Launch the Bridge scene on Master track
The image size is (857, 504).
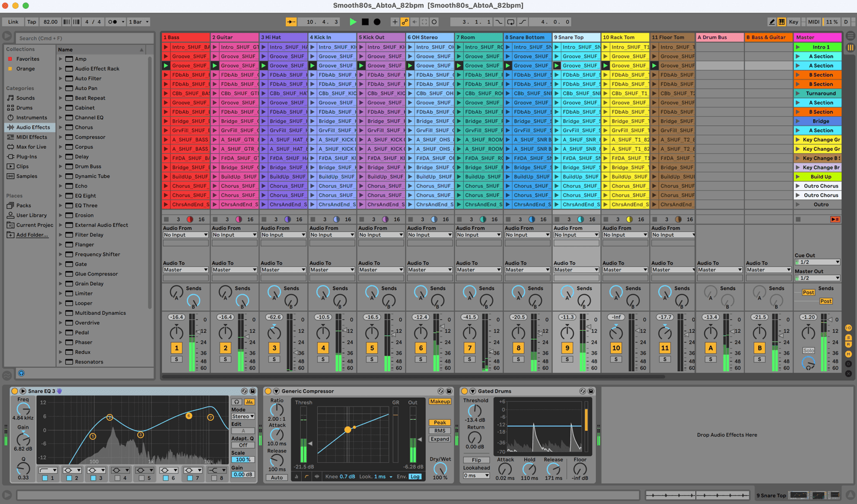[x=798, y=121]
